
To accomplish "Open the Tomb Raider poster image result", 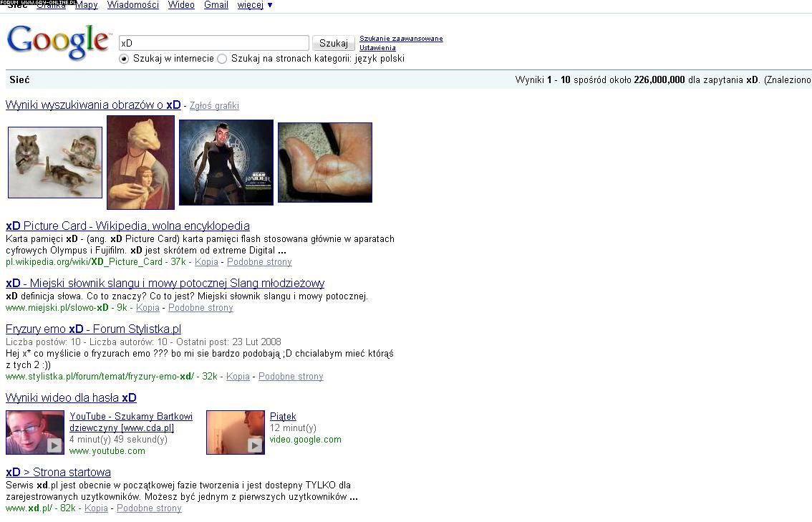I will (x=226, y=163).
